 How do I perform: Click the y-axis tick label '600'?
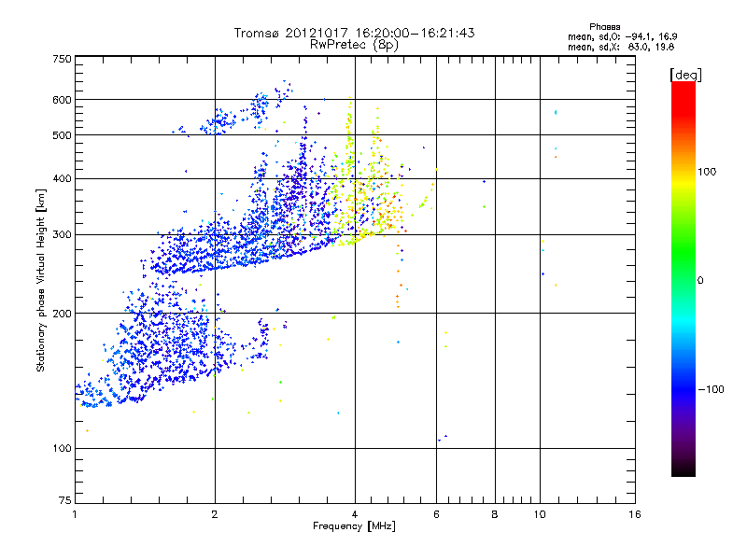pyautogui.click(x=62, y=100)
